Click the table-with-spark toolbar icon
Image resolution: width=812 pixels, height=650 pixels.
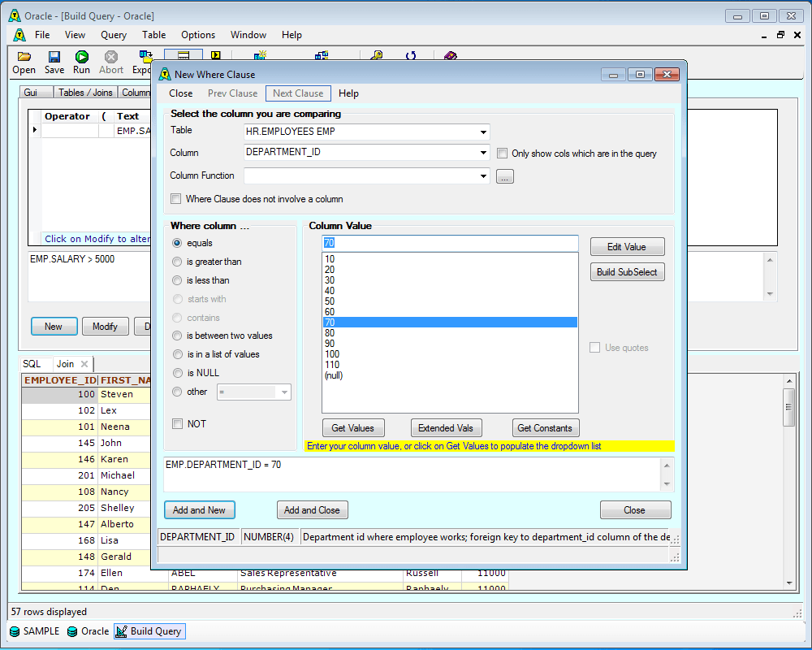pyautogui.click(x=260, y=55)
